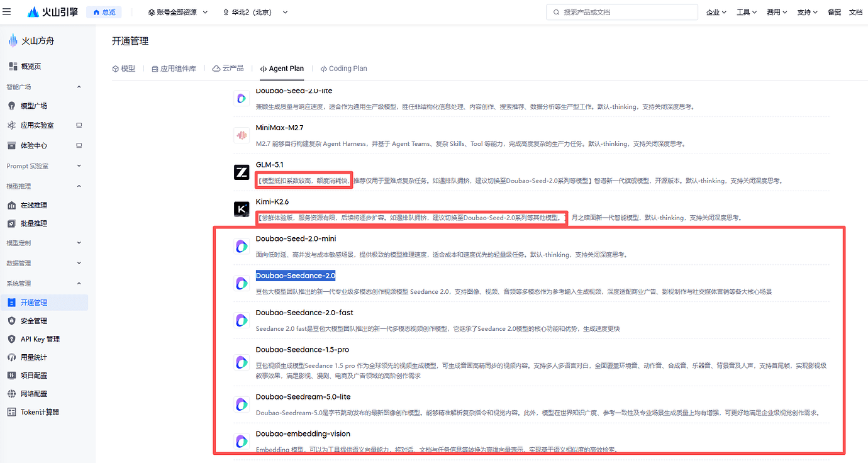This screenshot has height=463, width=868.
Task: Collapse the 系统管理 sidebar section
Action: [79, 283]
